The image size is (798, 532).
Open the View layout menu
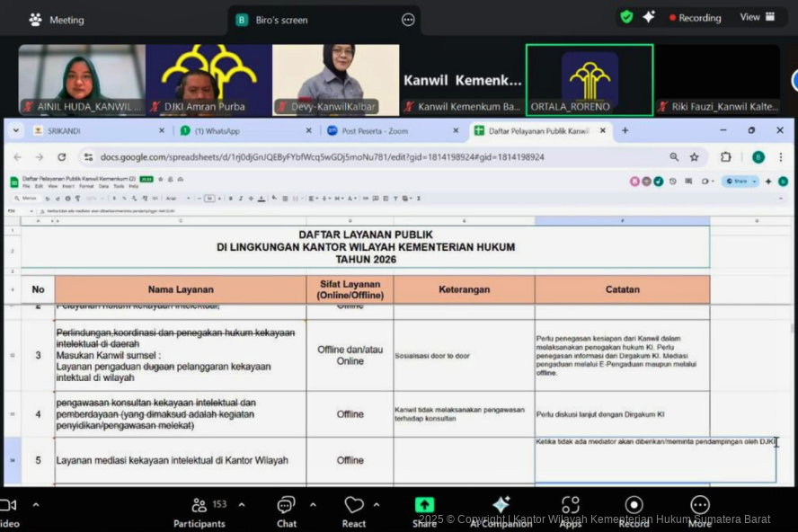pos(757,17)
